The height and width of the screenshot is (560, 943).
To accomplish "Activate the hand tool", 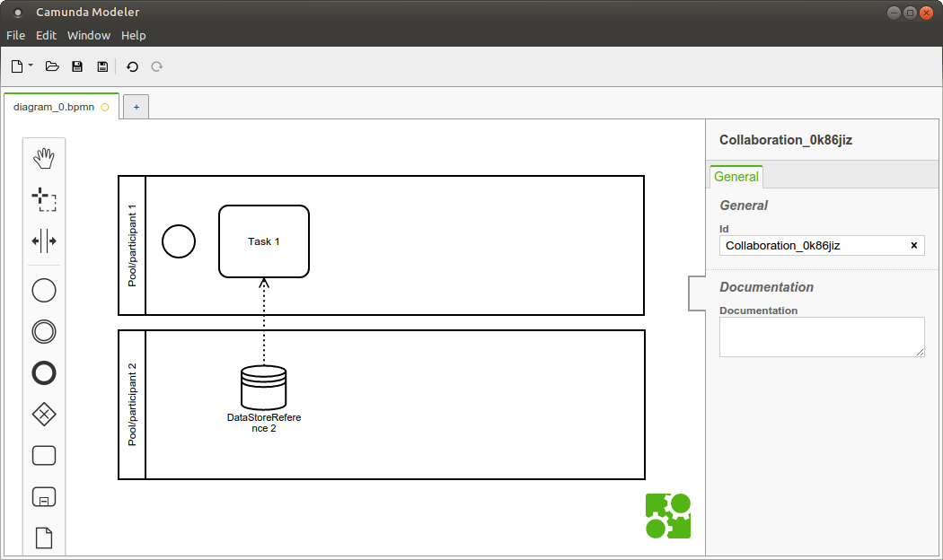I will 44,159.
